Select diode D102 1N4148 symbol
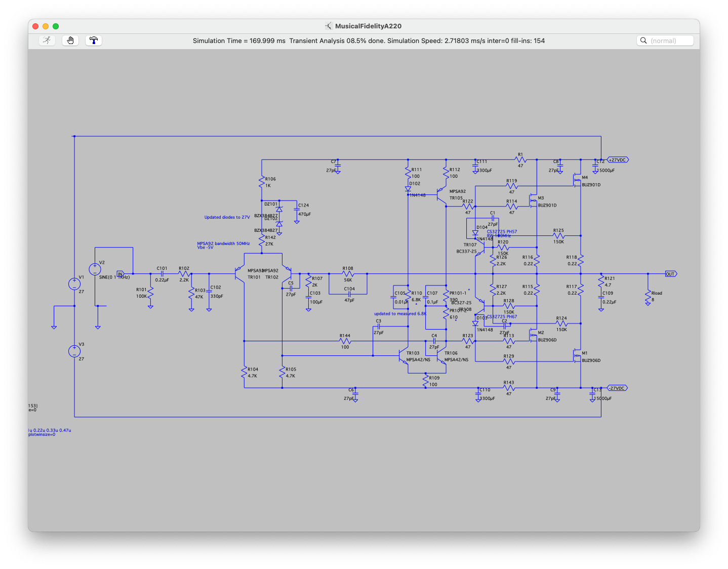Image resolution: width=728 pixels, height=569 pixels. click(x=408, y=189)
